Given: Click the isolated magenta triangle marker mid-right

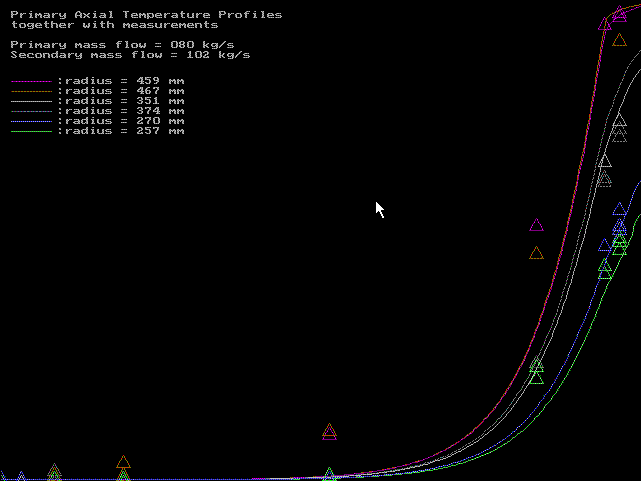Looking at the screenshot, I should 536,226.
